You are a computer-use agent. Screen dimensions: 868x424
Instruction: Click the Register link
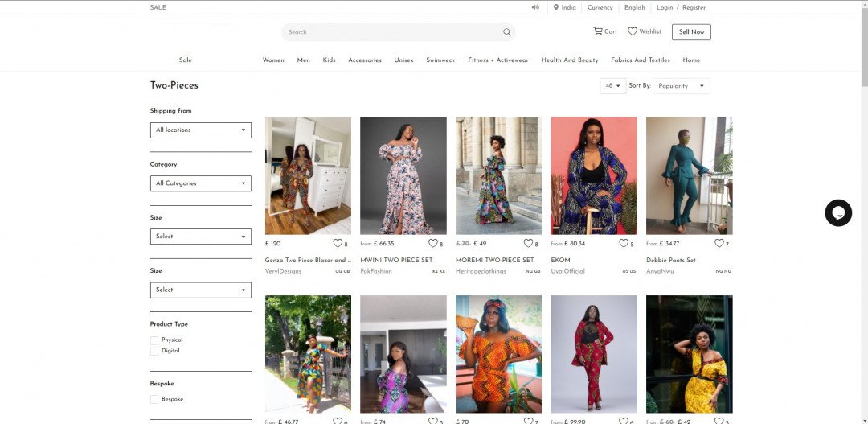[x=694, y=8]
